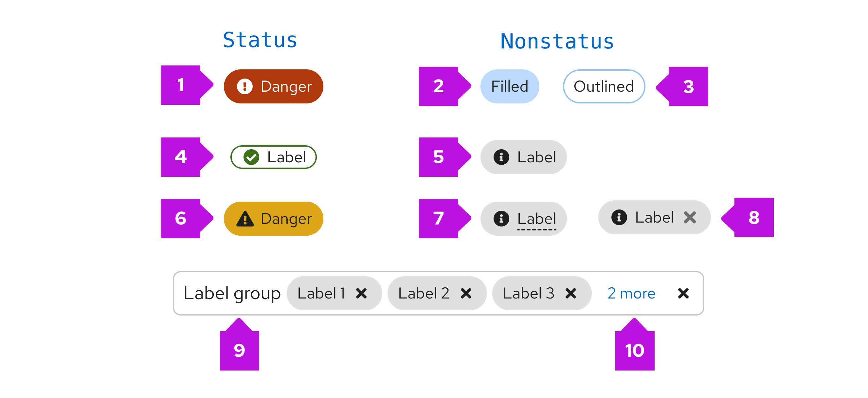Remove Label 3 from the label group

[571, 293]
